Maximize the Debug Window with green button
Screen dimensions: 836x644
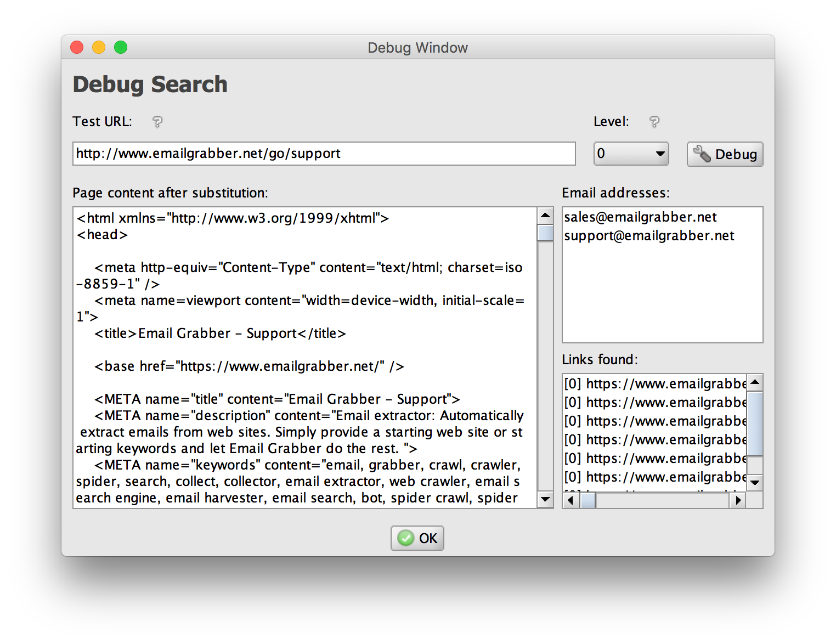121,48
